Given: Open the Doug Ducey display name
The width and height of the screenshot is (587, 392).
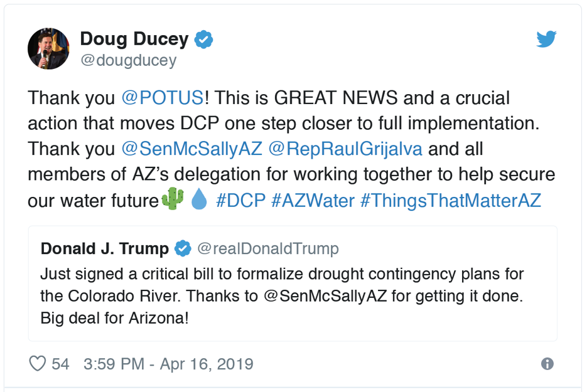Looking at the screenshot, I should [134, 40].
